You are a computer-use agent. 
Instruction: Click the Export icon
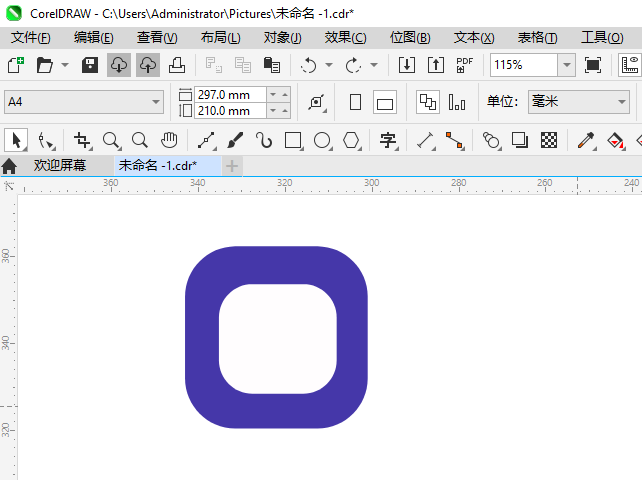pyautogui.click(x=436, y=65)
